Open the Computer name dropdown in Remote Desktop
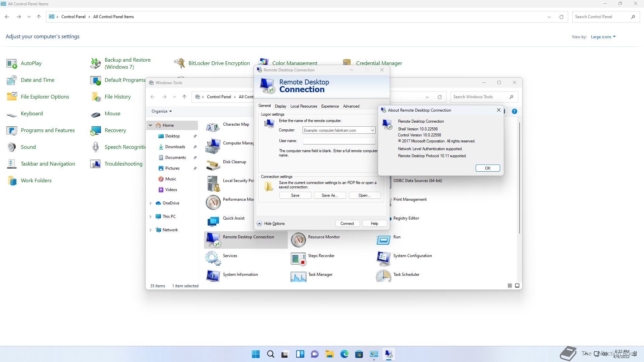Image resolution: width=644 pixels, height=362 pixels. pyautogui.click(x=372, y=130)
